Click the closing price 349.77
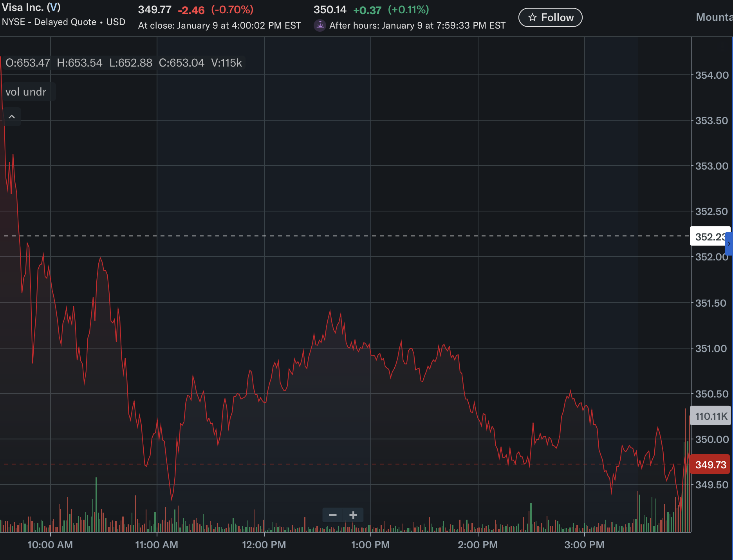 click(x=155, y=10)
